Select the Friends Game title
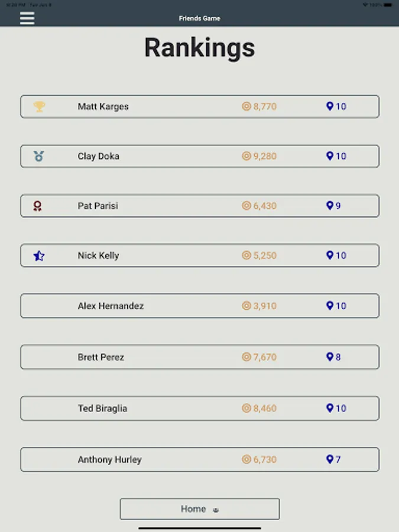The width and height of the screenshot is (399, 532). click(x=200, y=18)
